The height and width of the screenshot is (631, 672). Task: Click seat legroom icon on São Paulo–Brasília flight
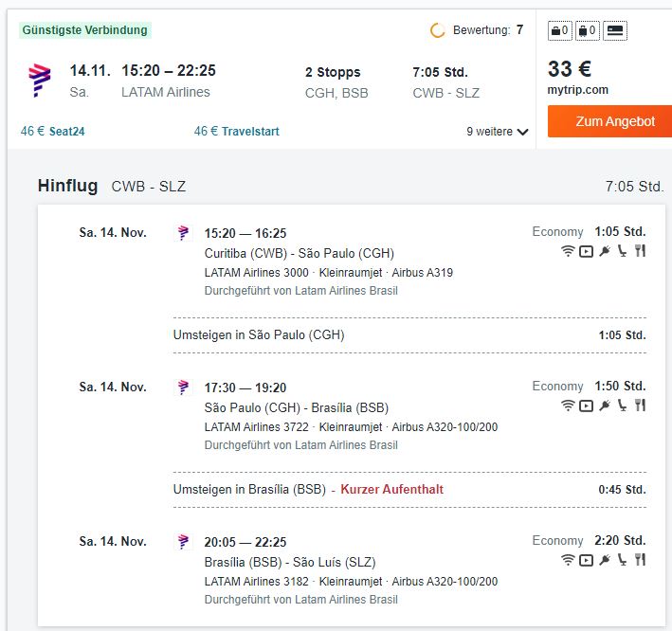[x=622, y=406]
